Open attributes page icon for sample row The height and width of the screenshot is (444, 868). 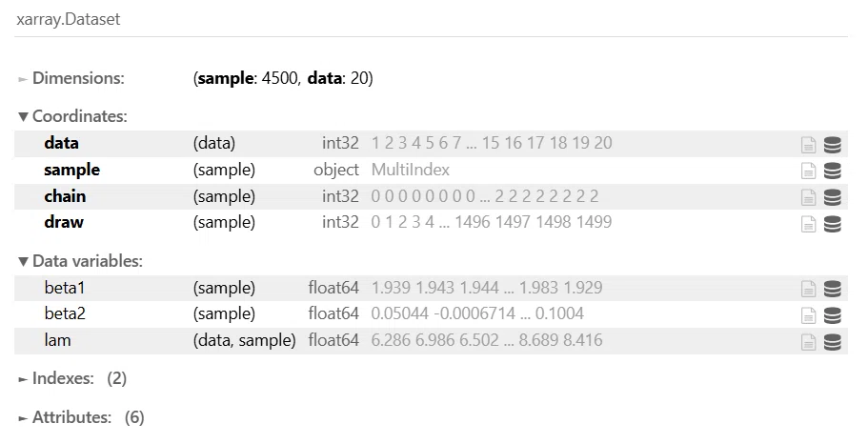point(808,172)
